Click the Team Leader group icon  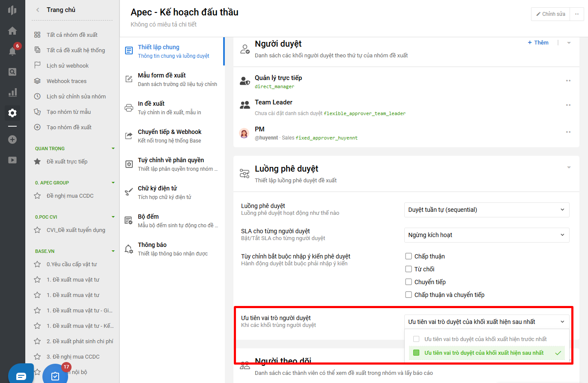point(245,105)
